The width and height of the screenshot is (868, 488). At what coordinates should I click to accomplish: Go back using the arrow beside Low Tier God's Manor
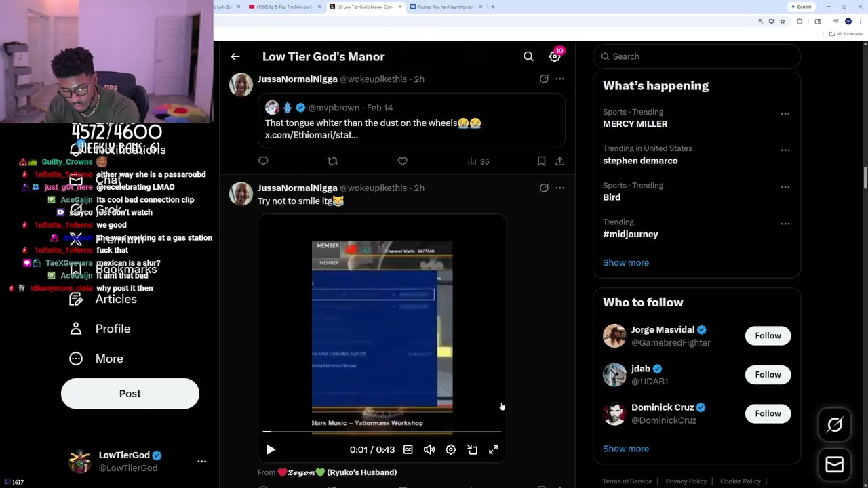click(235, 57)
